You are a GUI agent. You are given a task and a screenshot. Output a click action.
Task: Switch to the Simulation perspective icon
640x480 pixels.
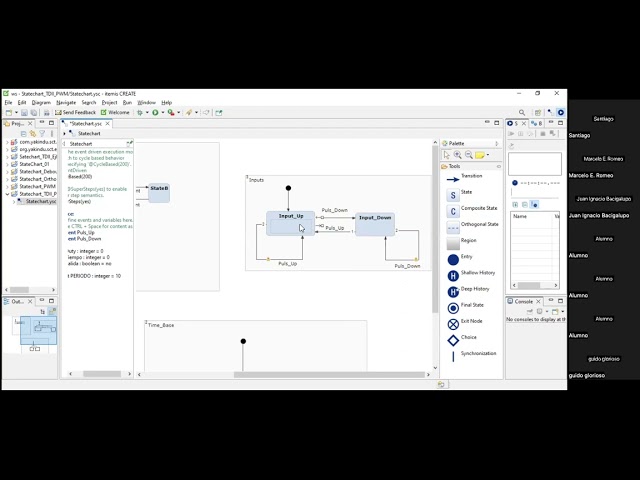[561, 113]
